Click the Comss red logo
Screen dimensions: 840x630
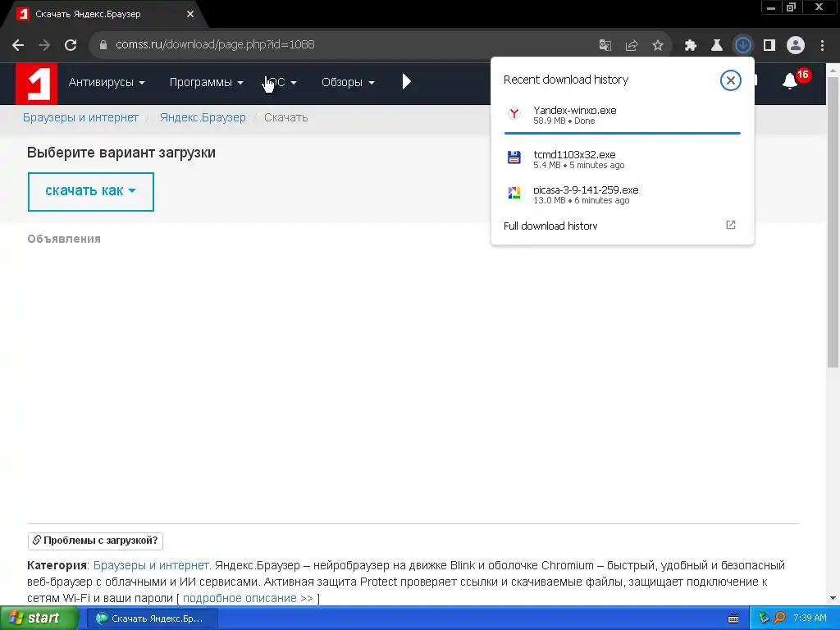[x=36, y=84]
